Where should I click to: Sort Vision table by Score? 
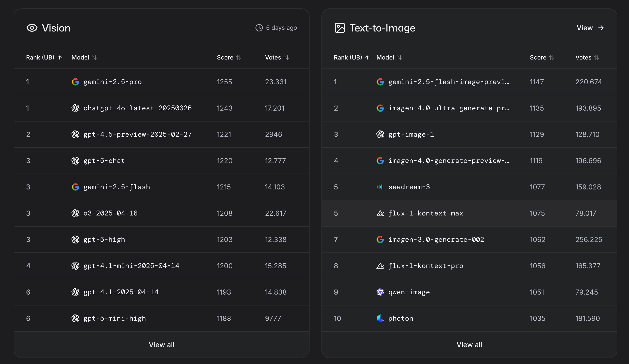[x=229, y=58]
